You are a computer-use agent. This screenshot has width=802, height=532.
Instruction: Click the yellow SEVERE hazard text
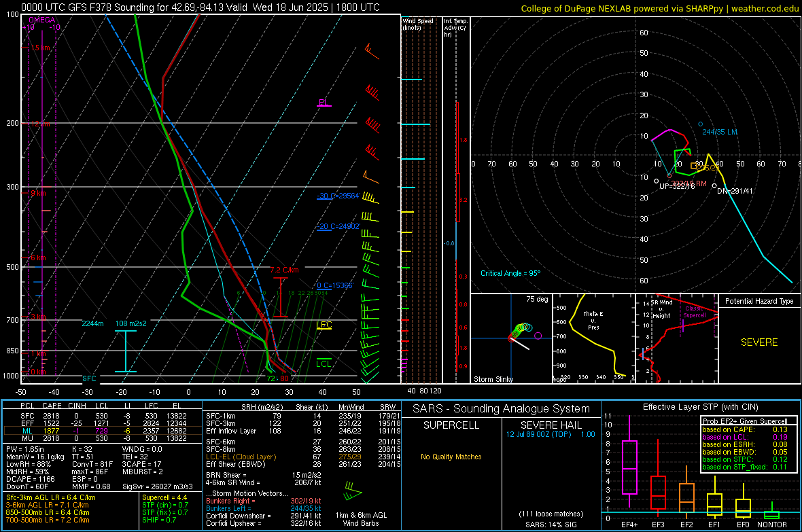coord(759,342)
